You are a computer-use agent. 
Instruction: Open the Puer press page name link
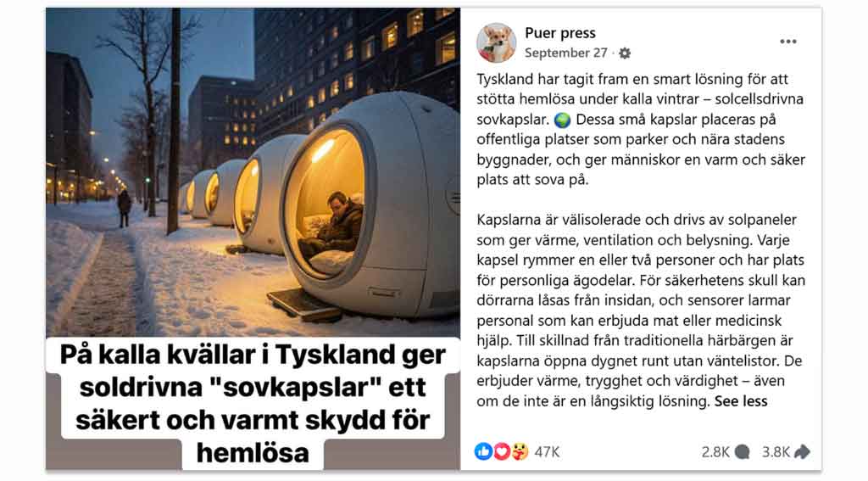coord(560,33)
